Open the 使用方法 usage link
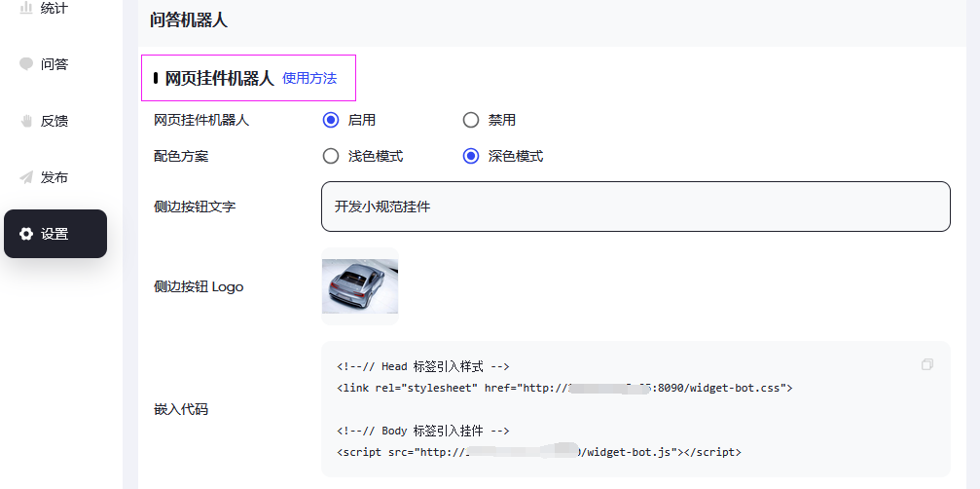 [x=309, y=78]
